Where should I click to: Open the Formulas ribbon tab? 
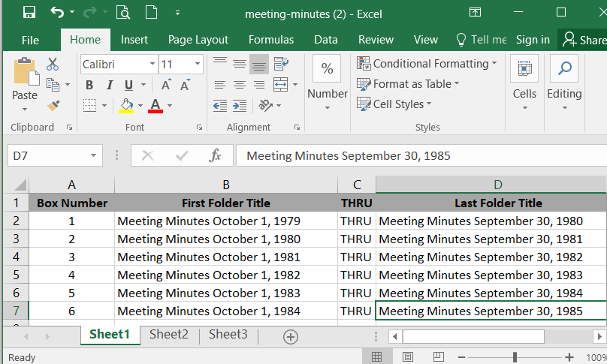click(271, 40)
